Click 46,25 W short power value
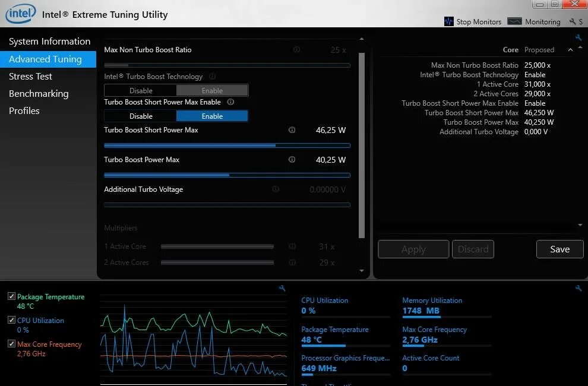The height and width of the screenshot is (386, 588). (331, 130)
